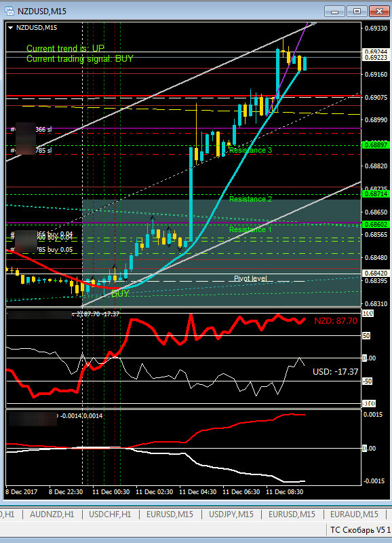The image size is (392, 543).
Task: Select the Resistance 3 level label
Action: point(250,150)
